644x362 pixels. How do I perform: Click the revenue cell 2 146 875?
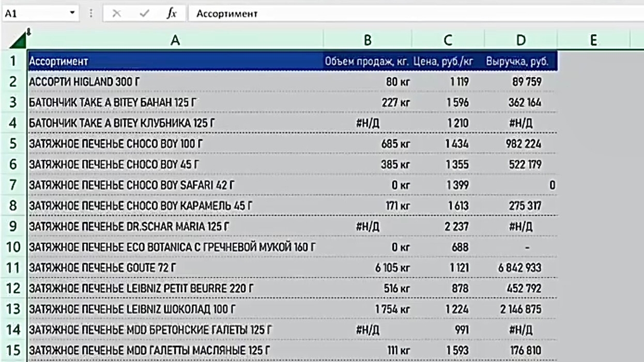(x=521, y=309)
